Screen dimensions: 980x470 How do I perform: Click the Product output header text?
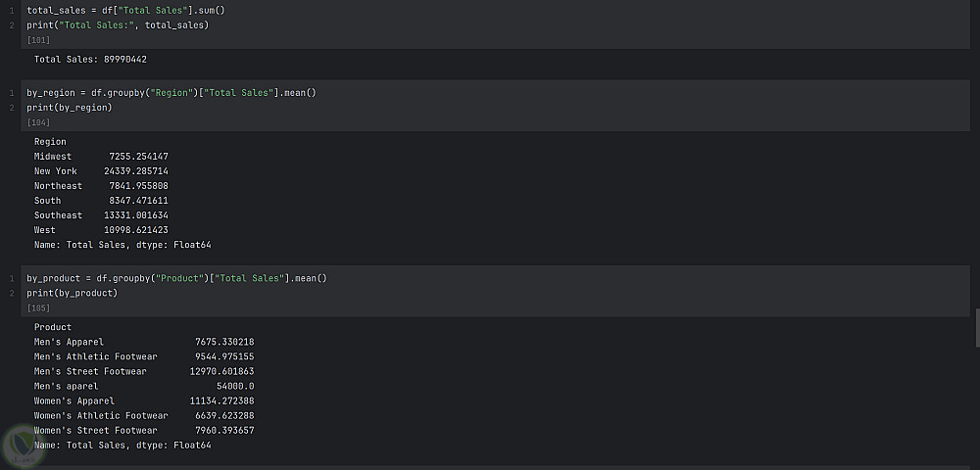coord(53,328)
